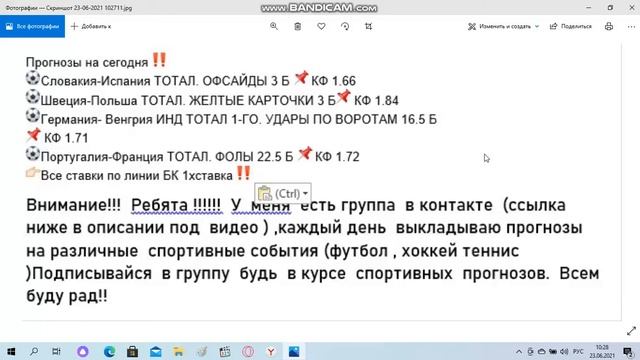This screenshot has width=640, height=360.
Task: Open the notification center icon
Action: (628, 351)
